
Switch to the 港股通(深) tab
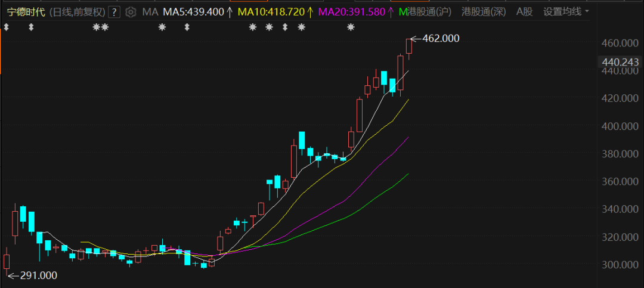coord(484,12)
